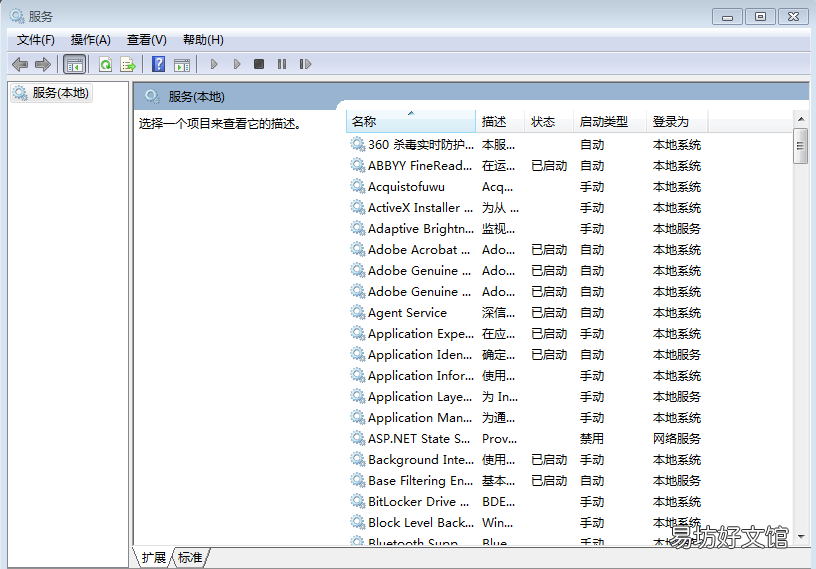Click the gear icon for Background Inte...

(x=358, y=460)
